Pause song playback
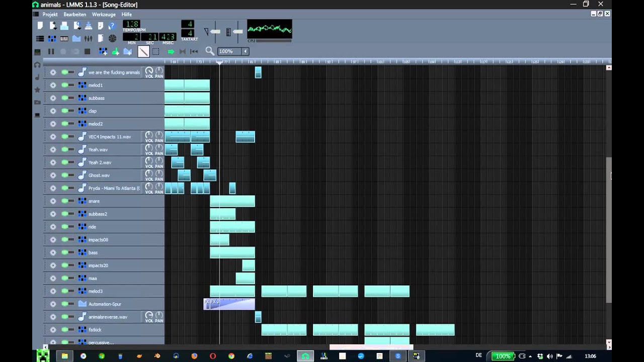The image size is (644, 362). click(x=51, y=51)
